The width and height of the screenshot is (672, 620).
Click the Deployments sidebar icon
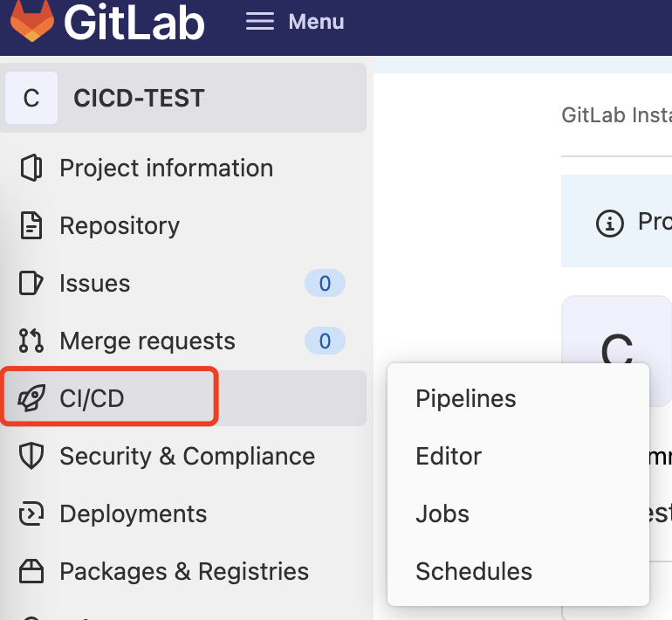[x=31, y=514]
